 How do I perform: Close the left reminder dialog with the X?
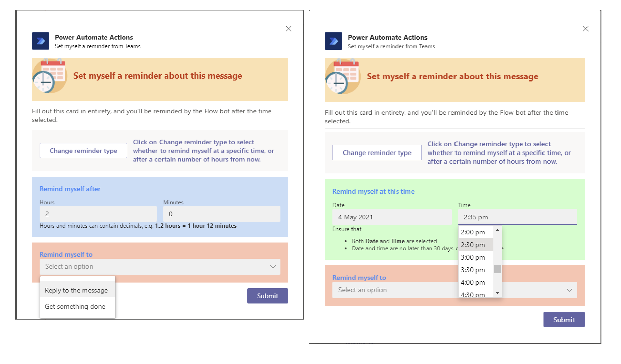(x=288, y=29)
